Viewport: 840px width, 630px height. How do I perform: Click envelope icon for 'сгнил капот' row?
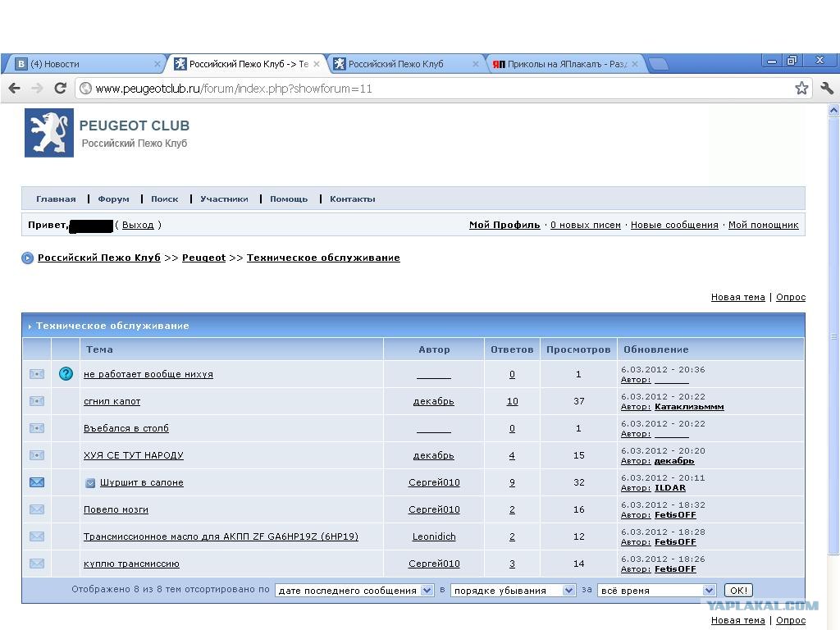(x=37, y=401)
